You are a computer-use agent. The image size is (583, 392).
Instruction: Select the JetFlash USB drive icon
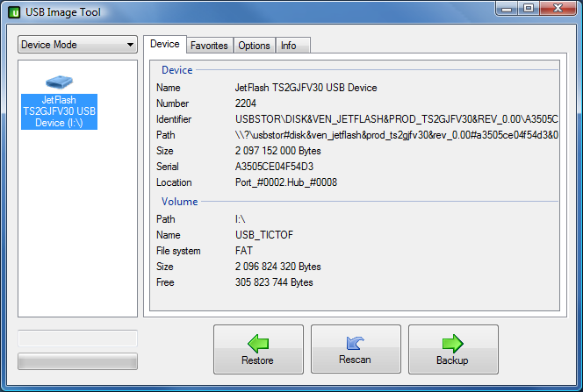tap(59, 82)
